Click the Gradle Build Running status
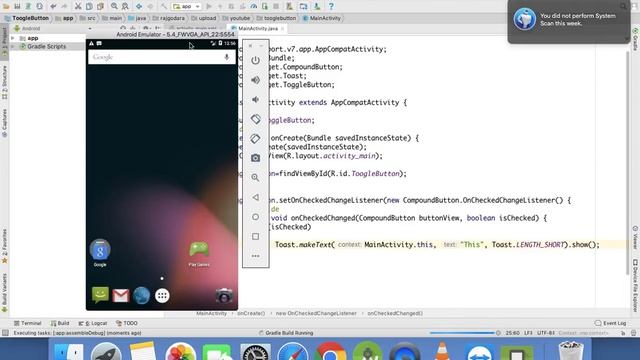640x360 pixels. (x=286, y=333)
